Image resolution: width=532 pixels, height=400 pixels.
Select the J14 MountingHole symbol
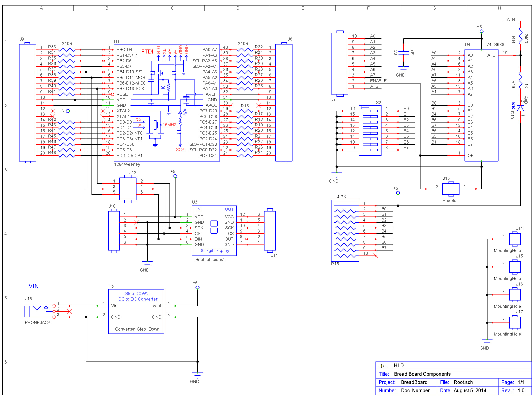coord(515,239)
